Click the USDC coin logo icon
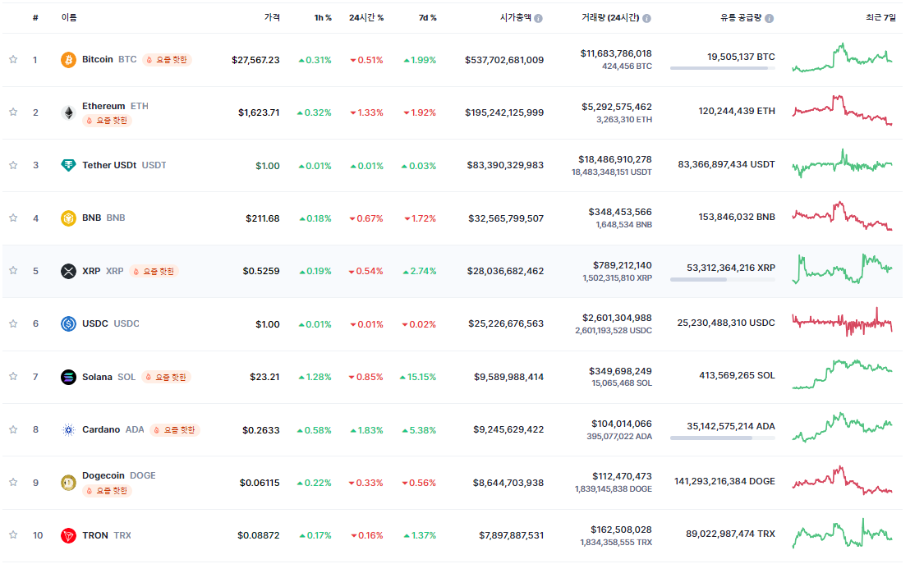 (x=68, y=323)
